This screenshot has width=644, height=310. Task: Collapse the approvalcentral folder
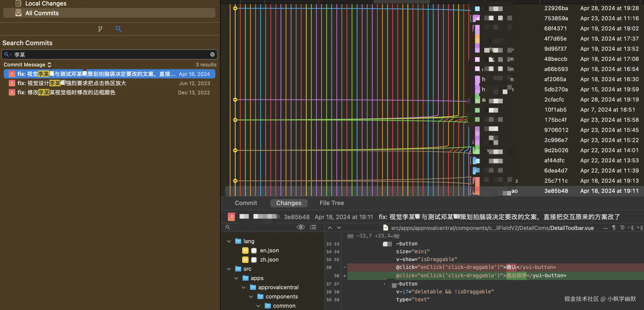[x=244, y=288]
